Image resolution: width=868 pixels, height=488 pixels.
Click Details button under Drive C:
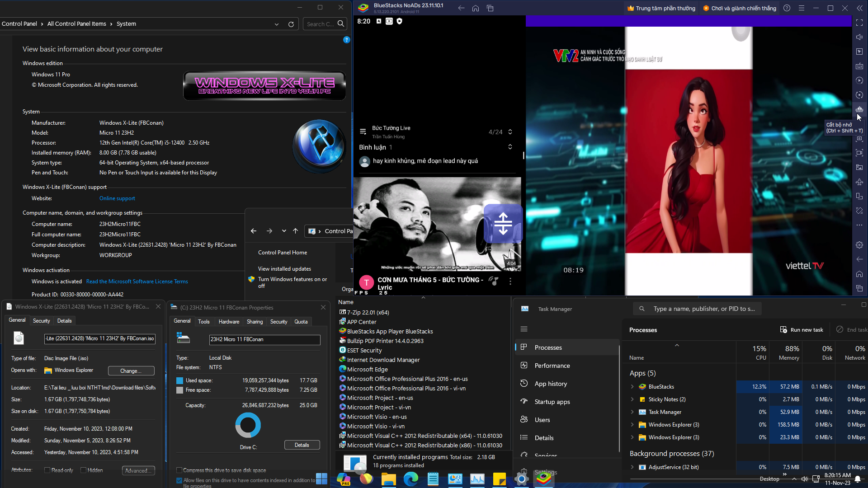(x=302, y=445)
